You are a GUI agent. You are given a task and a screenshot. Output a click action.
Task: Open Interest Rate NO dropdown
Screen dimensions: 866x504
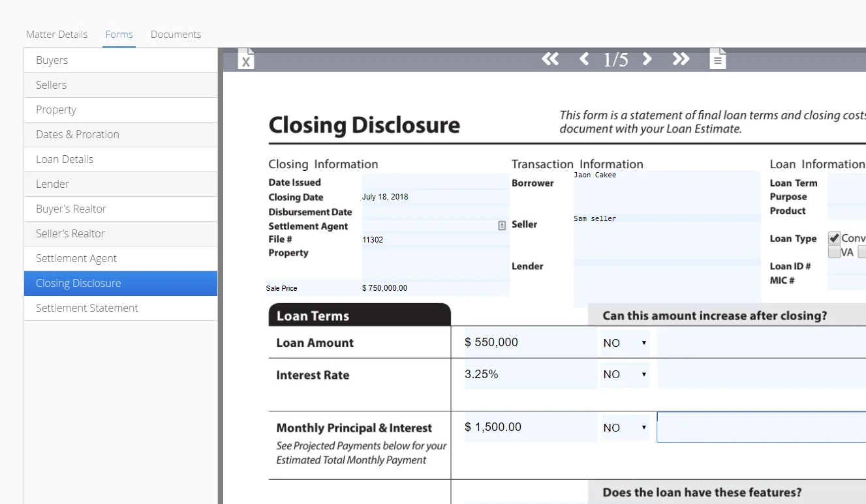(625, 374)
